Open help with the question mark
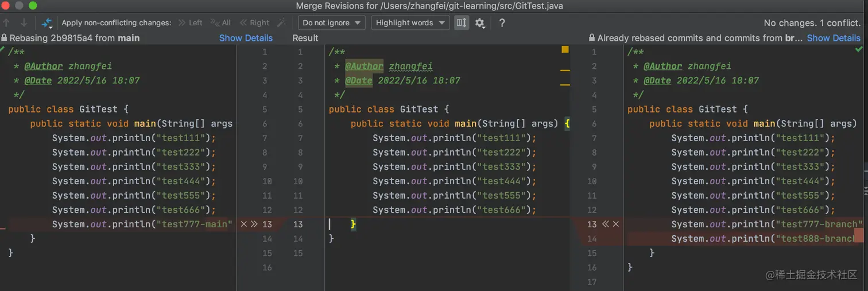 click(502, 23)
